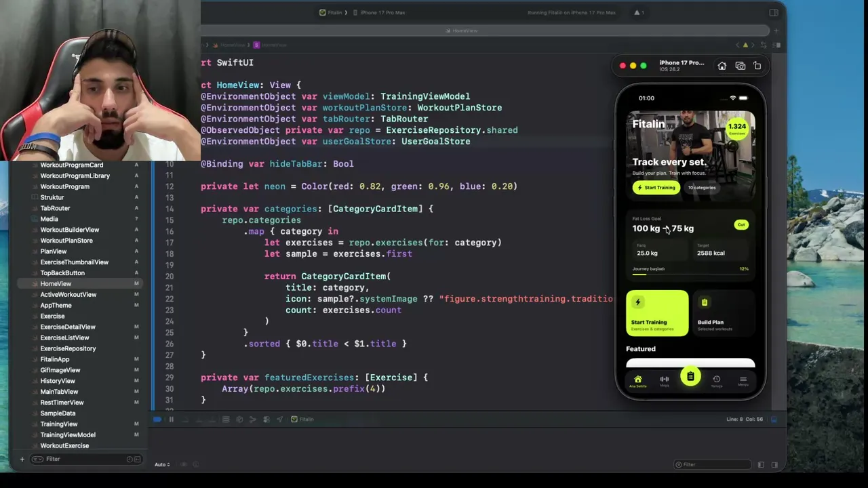868x488 pixels.
Task: Click the blue icon at the status bar's right end
Action: click(x=774, y=420)
